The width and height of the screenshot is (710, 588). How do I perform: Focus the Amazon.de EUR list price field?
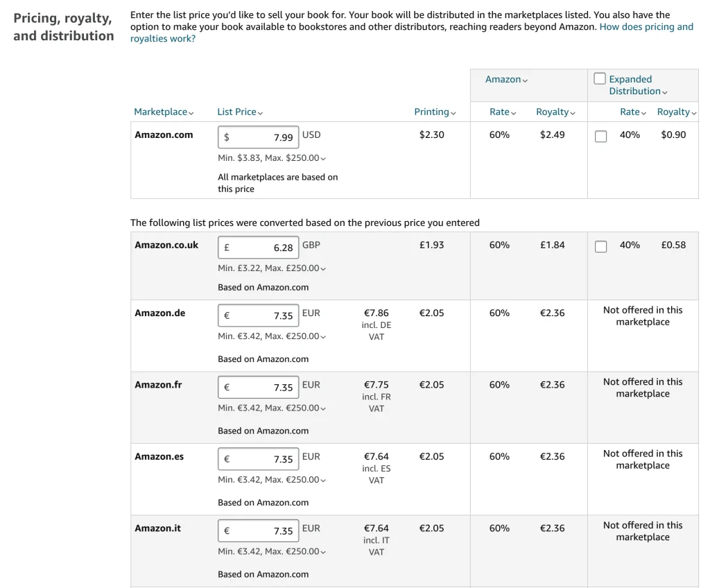pos(258,315)
